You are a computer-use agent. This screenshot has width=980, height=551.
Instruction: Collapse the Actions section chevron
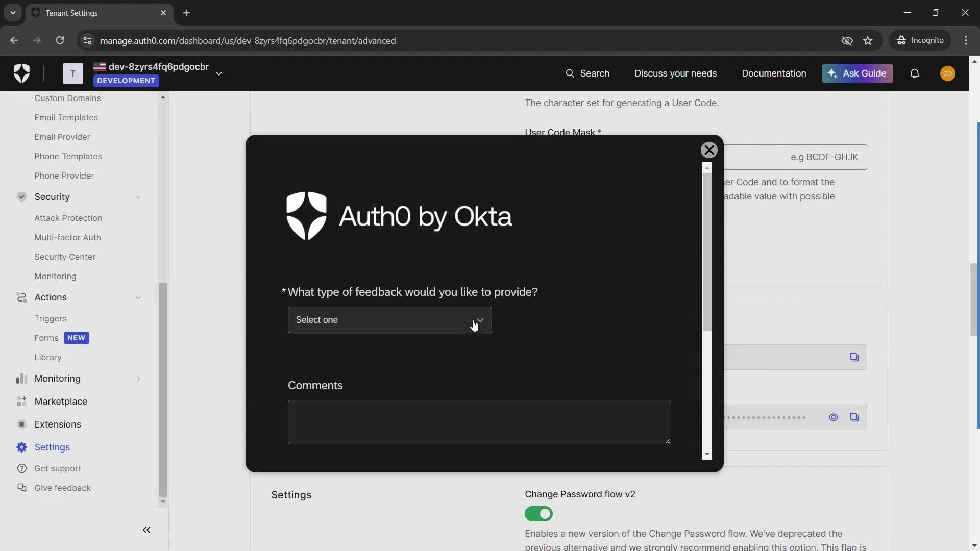click(138, 297)
